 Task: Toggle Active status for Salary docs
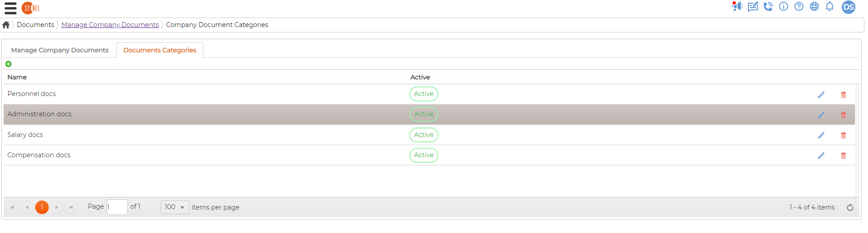pyautogui.click(x=424, y=135)
